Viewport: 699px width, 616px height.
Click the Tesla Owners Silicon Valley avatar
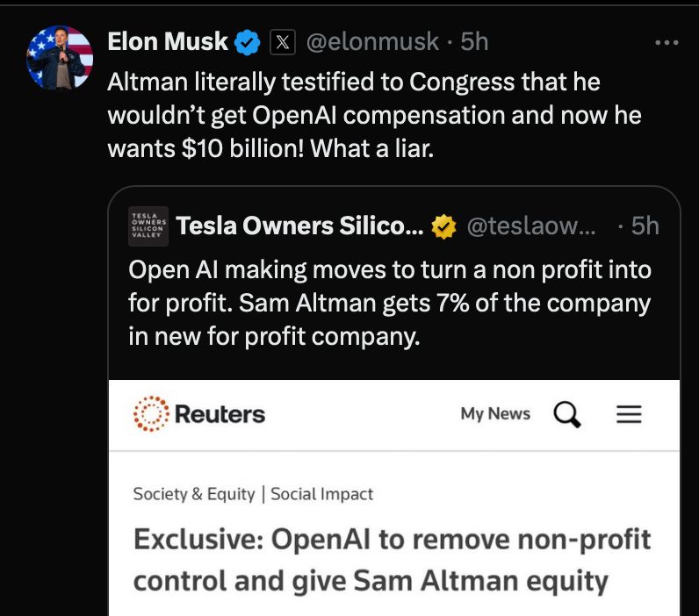(148, 226)
